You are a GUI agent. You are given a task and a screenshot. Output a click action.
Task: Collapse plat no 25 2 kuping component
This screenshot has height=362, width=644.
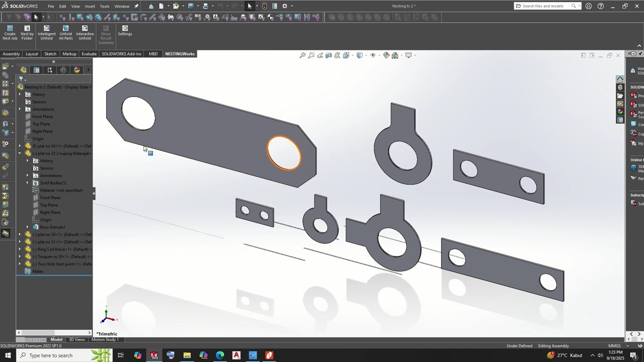pyautogui.click(x=20, y=153)
